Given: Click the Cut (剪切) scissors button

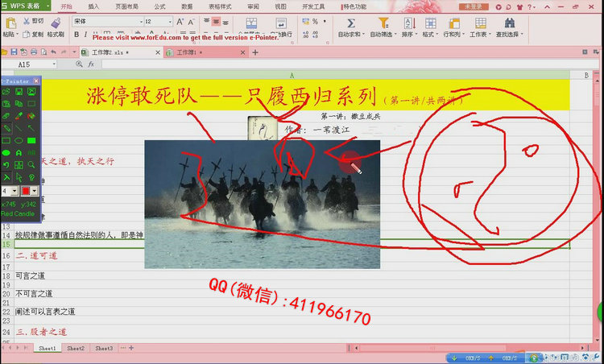Looking at the screenshot, I should (33, 21).
